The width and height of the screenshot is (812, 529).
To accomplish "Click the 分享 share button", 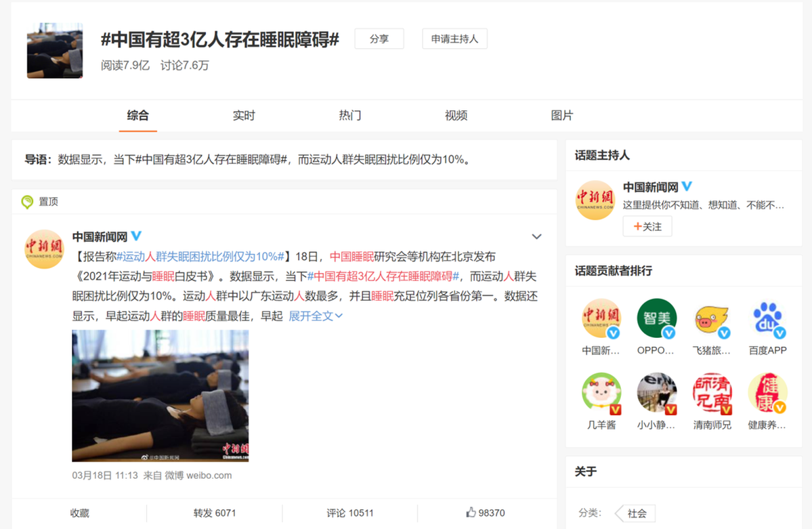I will click(379, 39).
